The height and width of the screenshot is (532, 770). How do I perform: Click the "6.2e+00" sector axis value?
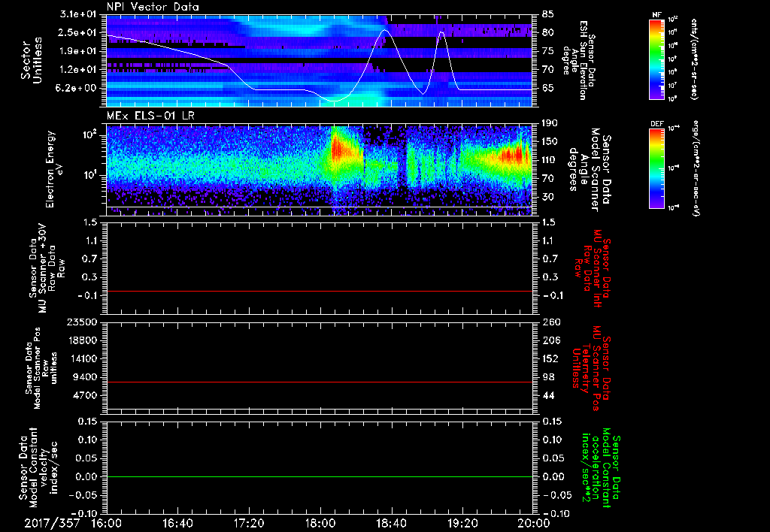(77, 88)
